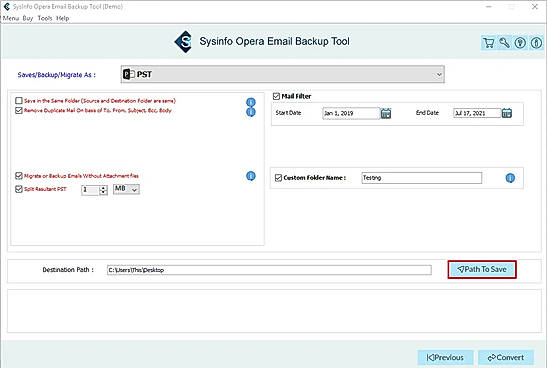Click the split size number field

click(x=90, y=190)
